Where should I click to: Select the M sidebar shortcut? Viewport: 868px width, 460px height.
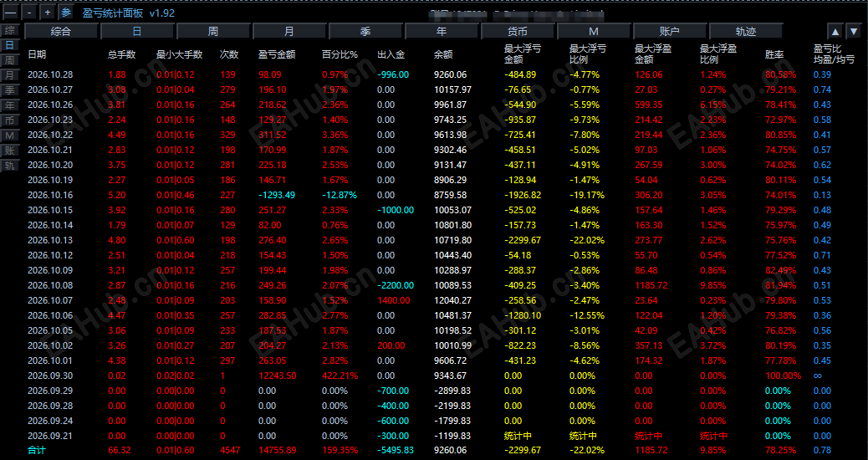point(10,135)
